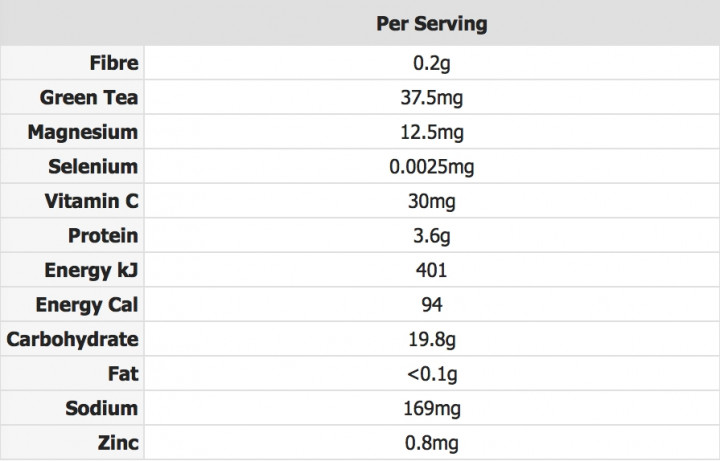Viewport: 720px width, 461px height.
Task: Select the Protein row label
Action: pos(103,236)
